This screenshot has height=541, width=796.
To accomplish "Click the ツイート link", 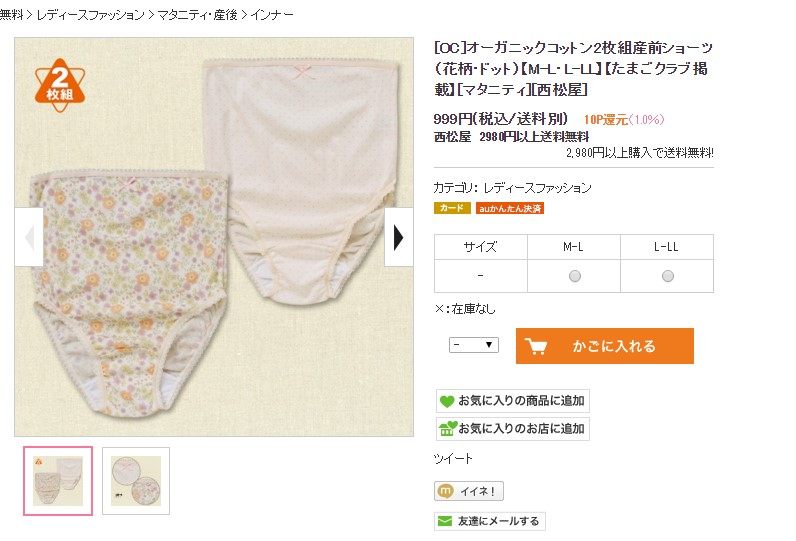I will 453,459.
